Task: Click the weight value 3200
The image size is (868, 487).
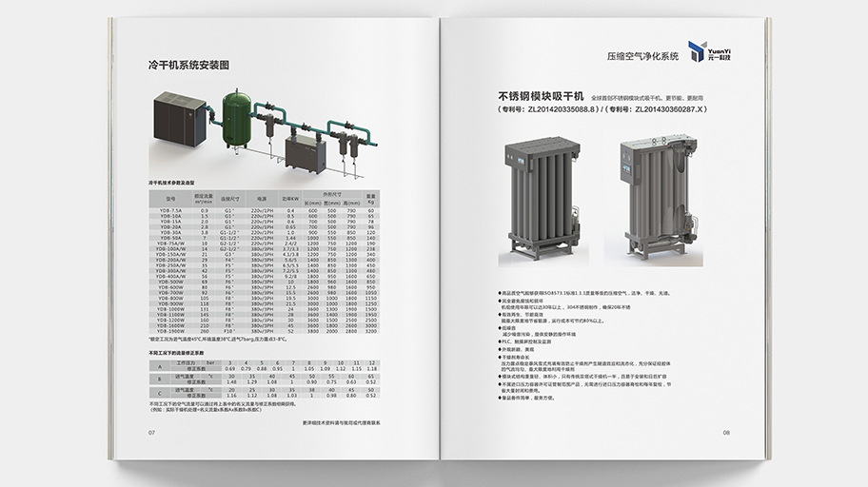Action: (371, 332)
